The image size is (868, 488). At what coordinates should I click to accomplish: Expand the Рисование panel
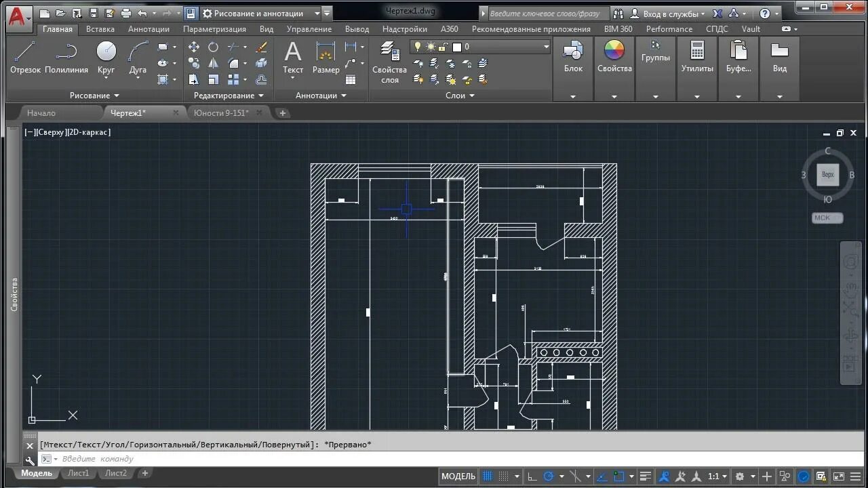click(x=94, y=96)
